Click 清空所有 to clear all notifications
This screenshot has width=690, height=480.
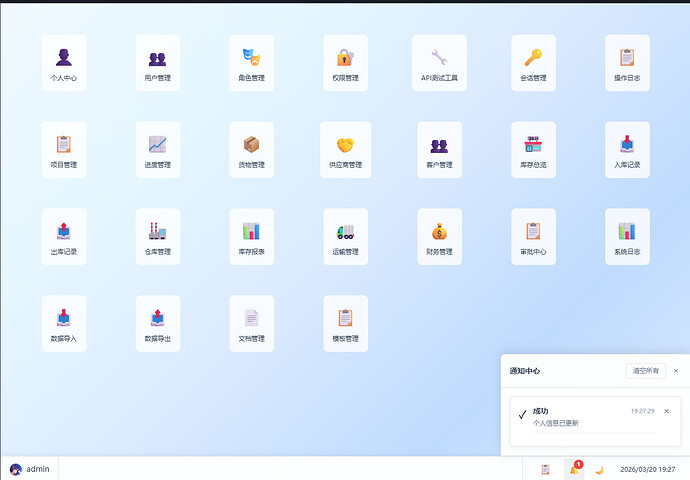click(x=645, y=371)
